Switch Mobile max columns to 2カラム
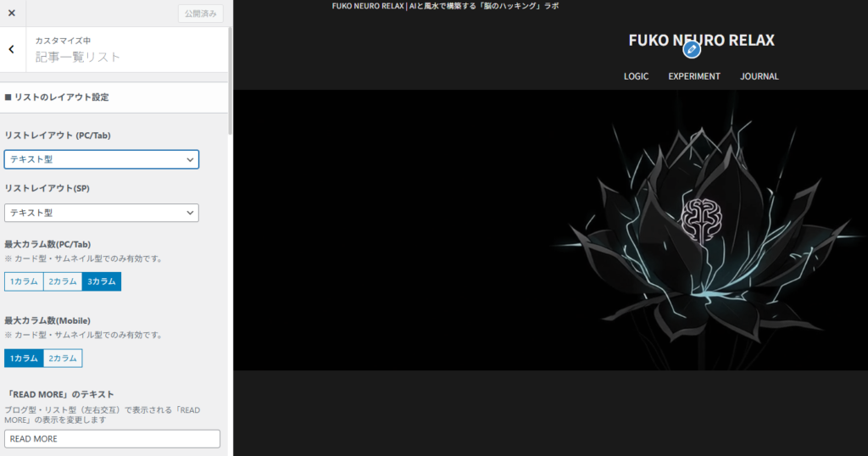This screenshot has height=456, width=868. [63, 359]
